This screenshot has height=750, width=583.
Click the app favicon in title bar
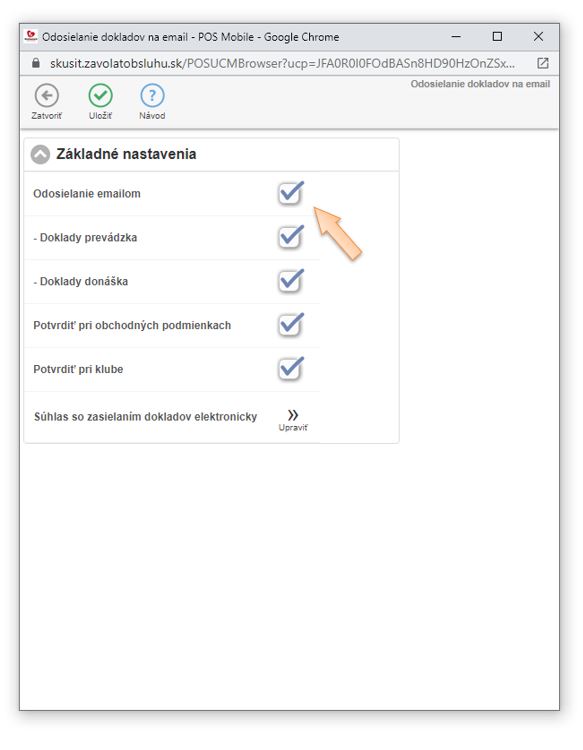tap(31, 36)
